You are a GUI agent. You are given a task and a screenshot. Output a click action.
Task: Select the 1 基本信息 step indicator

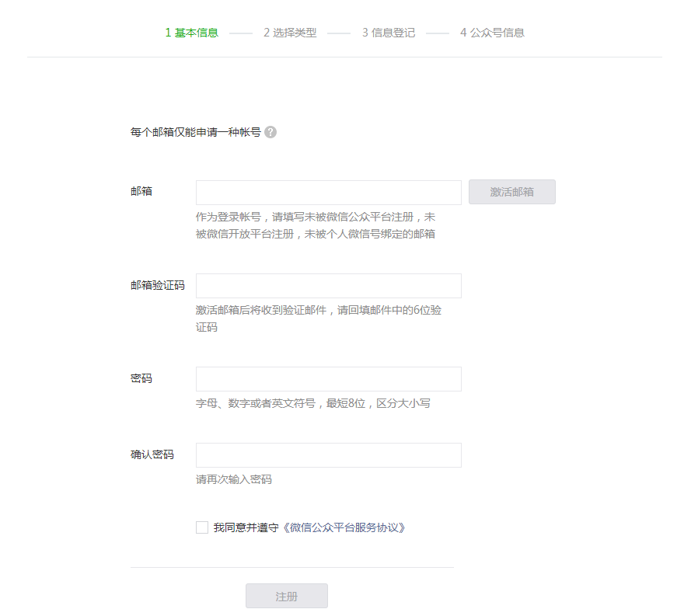pos(192,33)
